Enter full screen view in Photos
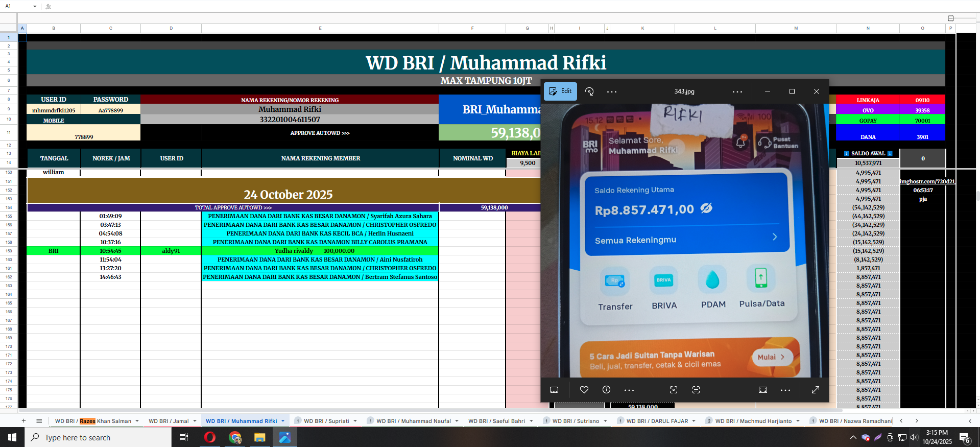The width and height of the screenshot is (980, 447). pos(816,390)
